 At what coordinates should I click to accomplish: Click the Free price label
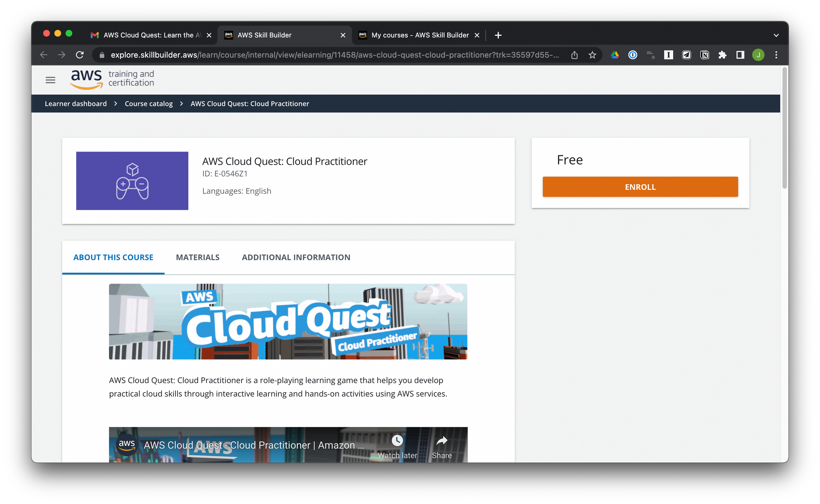click(569, 160)
